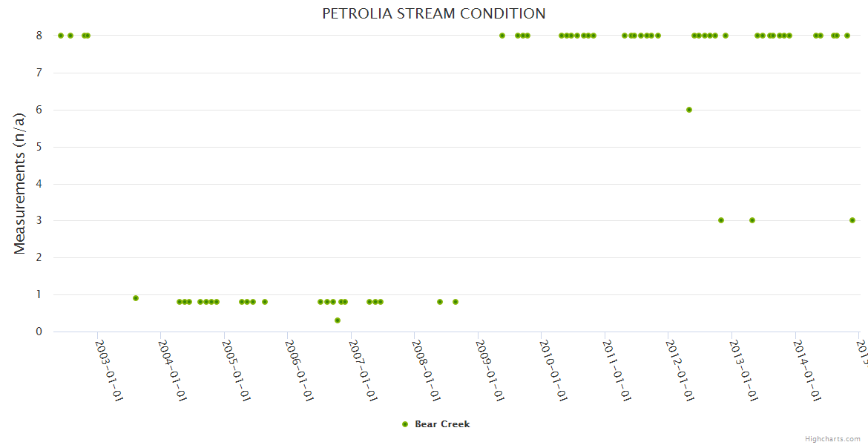
Task: Click the last 2008 data point near 0.8
Action: [x=456, y=302]
